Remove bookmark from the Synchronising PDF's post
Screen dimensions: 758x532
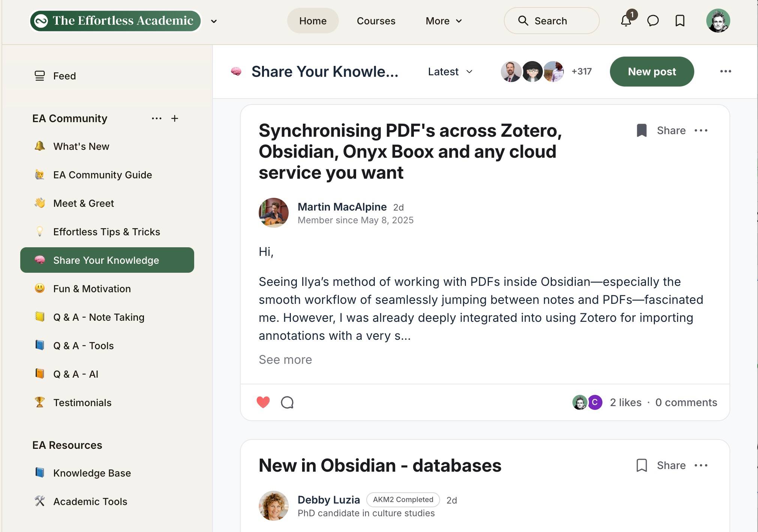[x=642, y=130]
